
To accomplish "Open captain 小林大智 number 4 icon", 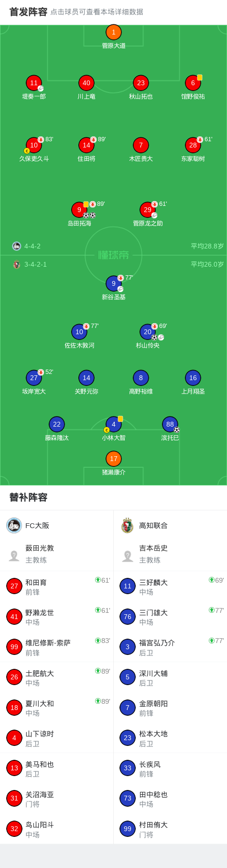I will [x=114, y=424].
